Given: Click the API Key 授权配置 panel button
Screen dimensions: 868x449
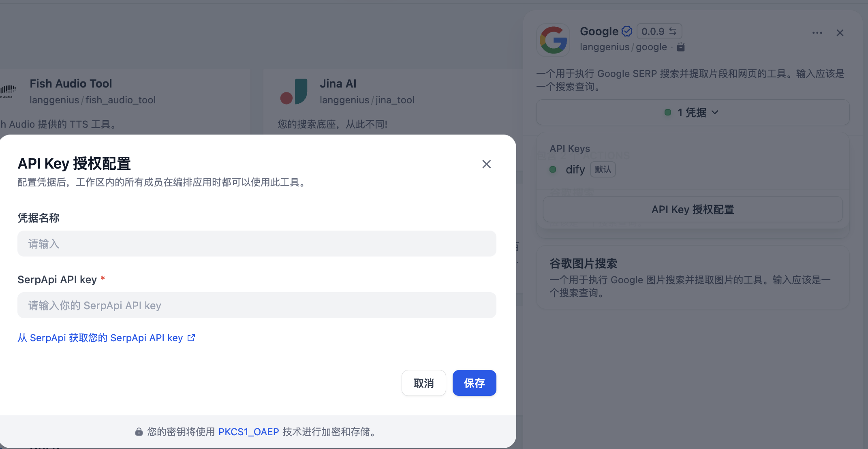Looking at the screenshot, I should tap(693, 210).
